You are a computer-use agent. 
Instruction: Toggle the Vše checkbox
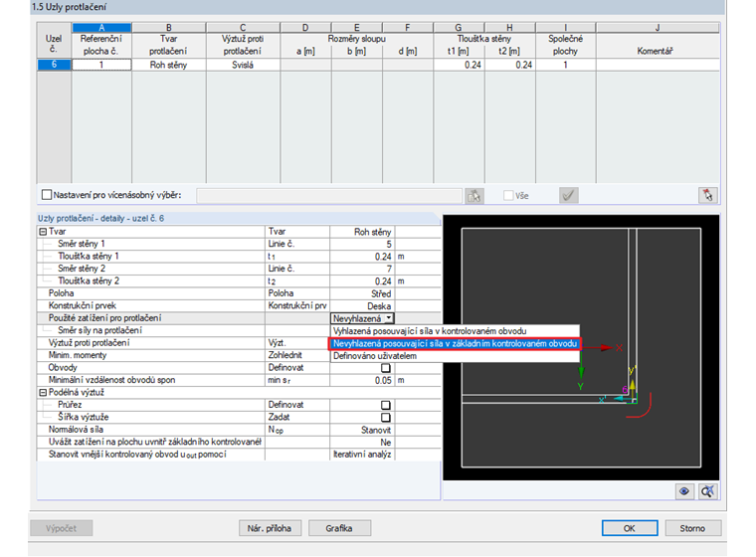click(x=508, y=195)
